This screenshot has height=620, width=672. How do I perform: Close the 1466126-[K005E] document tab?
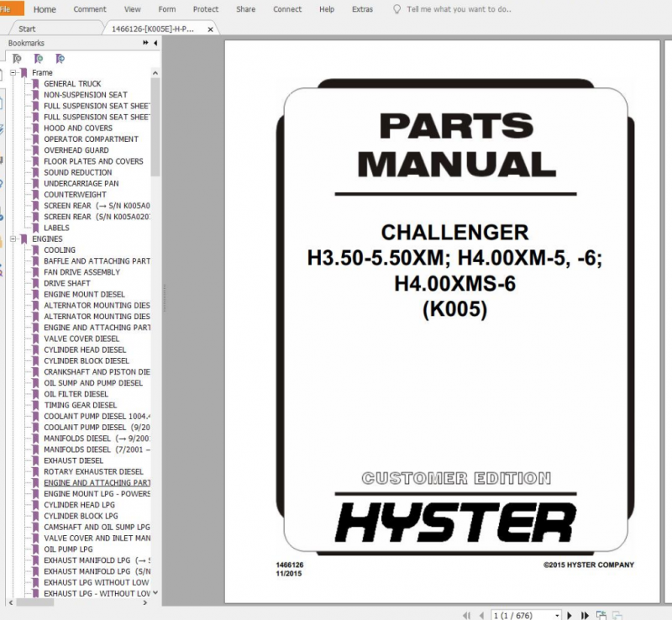(x=211, y=29)
